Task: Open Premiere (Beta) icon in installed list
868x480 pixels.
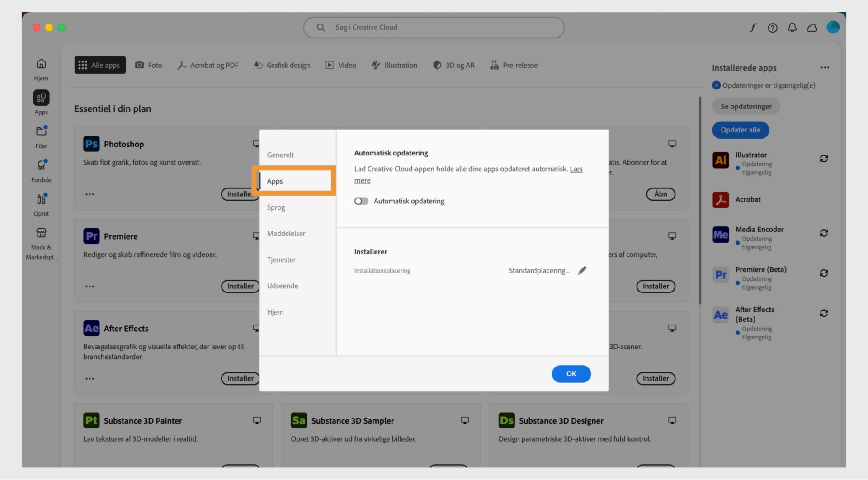Action: coord(721,274)
